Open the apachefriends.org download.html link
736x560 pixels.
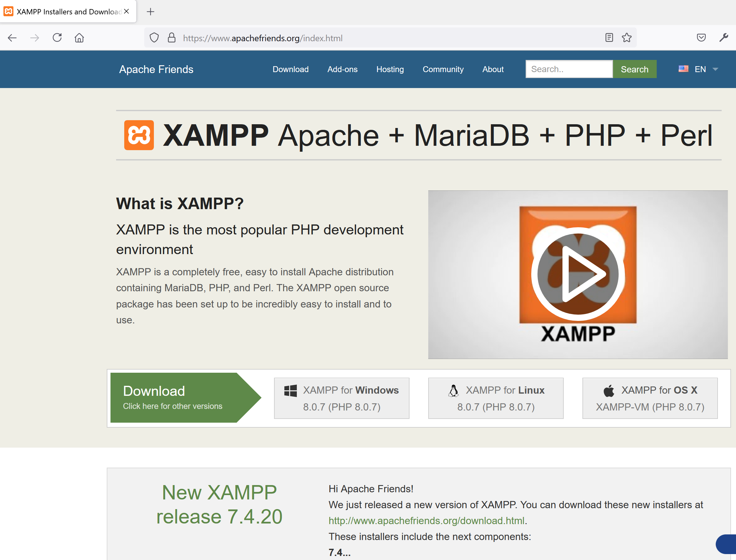click(426, 521)
